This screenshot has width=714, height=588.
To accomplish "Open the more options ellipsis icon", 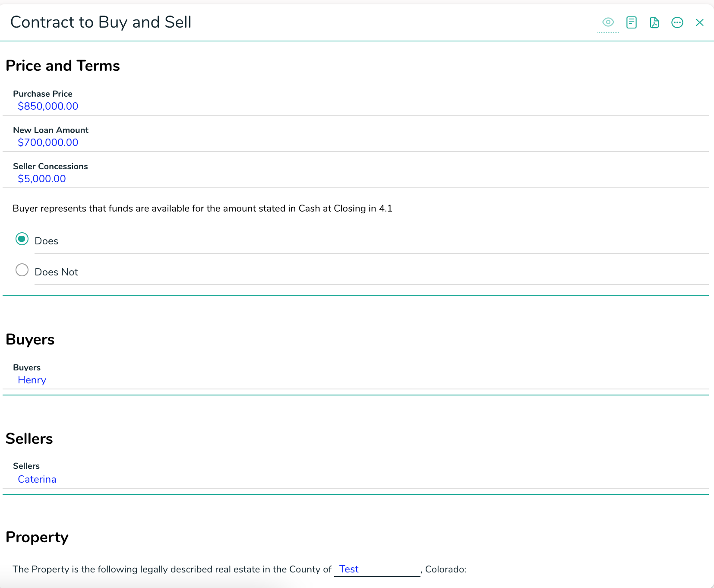I will click(x=677, y=22).
